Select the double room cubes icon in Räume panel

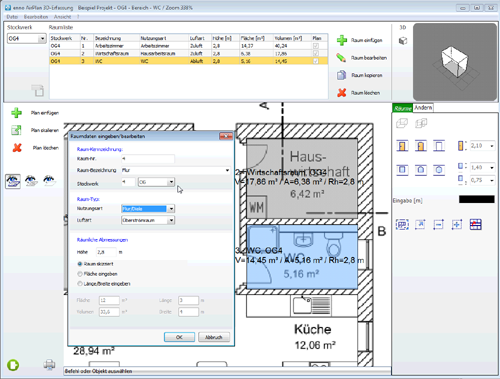421,123
